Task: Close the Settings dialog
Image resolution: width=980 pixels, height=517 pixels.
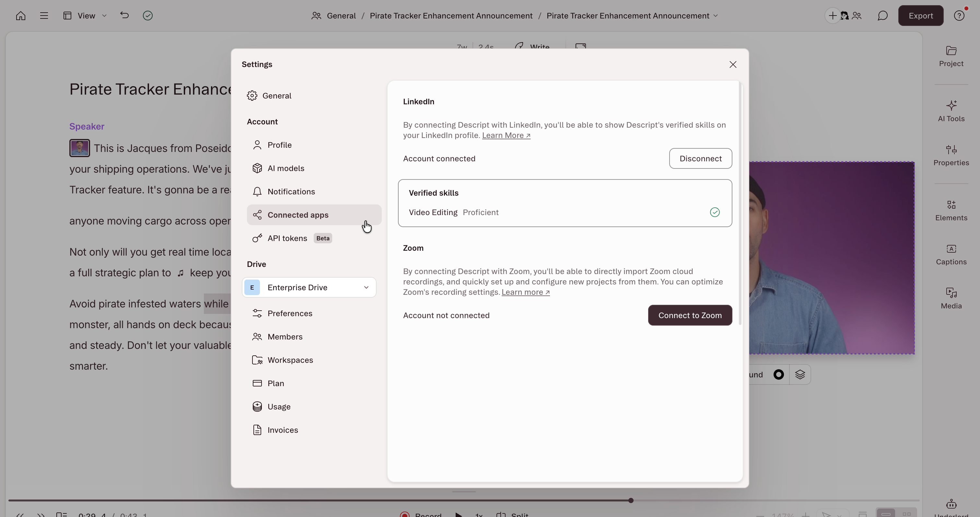Action: [733, 64]
